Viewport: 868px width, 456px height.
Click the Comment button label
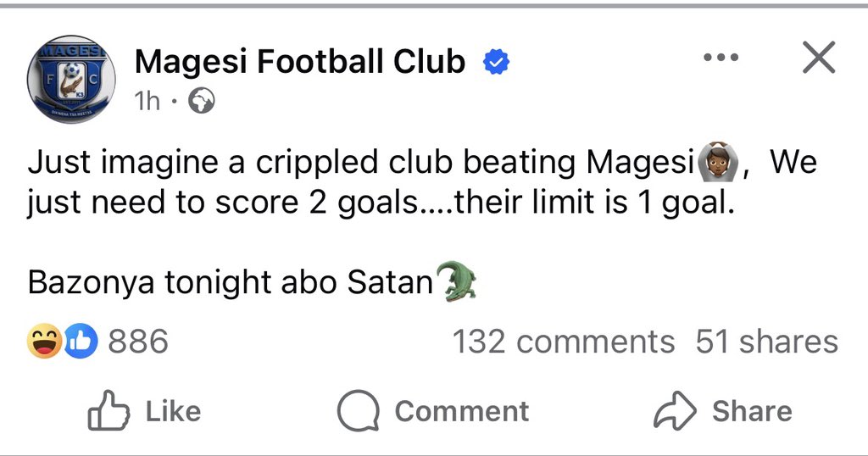click(462, 411)
